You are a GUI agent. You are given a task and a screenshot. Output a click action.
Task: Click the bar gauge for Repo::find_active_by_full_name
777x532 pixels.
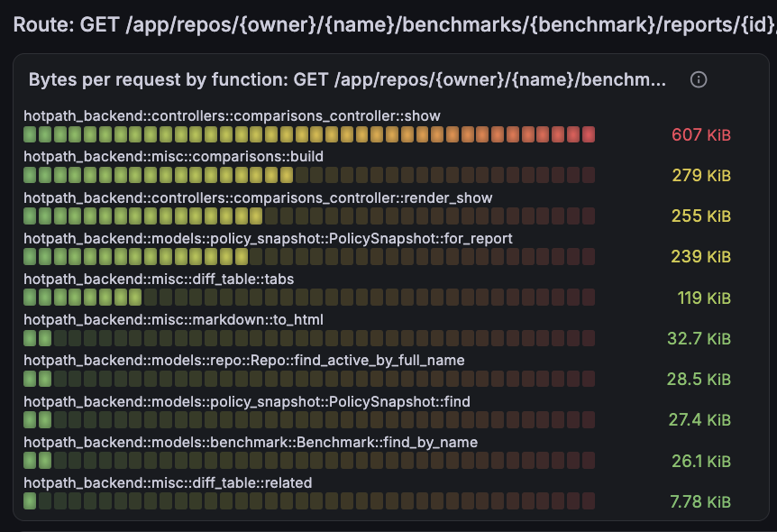point(309,379)
